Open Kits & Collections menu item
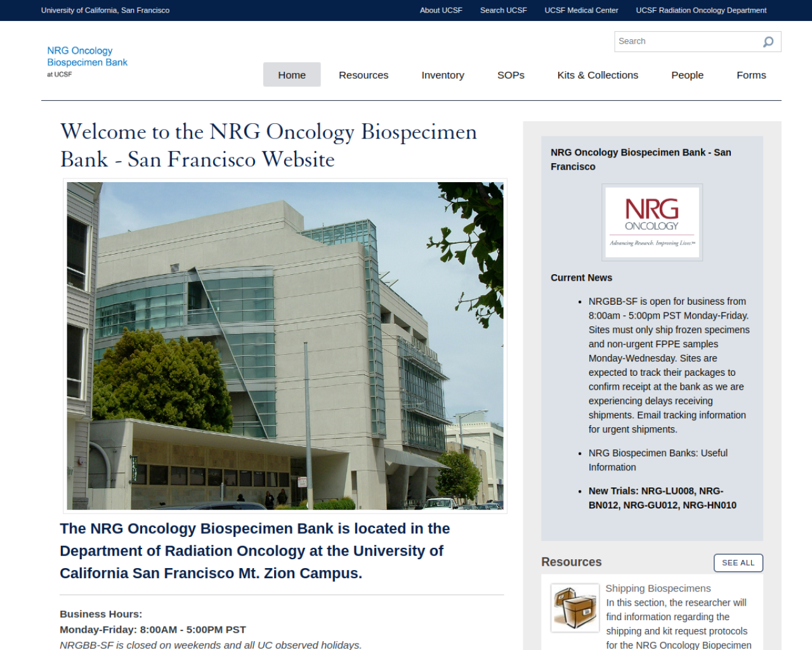Screen dimensions: 812x650 click(x=598, y=75)
